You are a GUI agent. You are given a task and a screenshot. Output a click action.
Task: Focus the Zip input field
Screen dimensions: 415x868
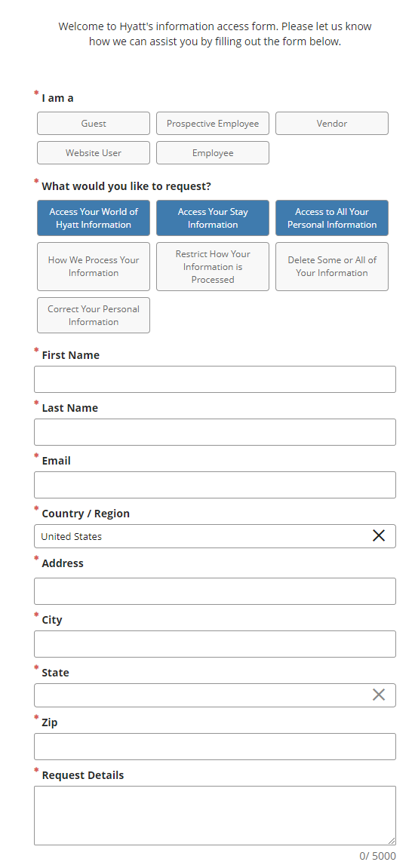coord(215,747)
